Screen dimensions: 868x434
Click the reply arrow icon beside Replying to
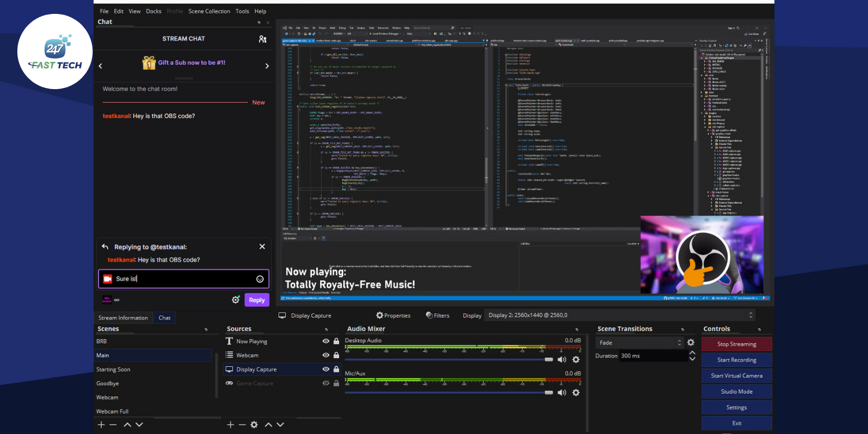pyautogui.click(x=105, y=247)
